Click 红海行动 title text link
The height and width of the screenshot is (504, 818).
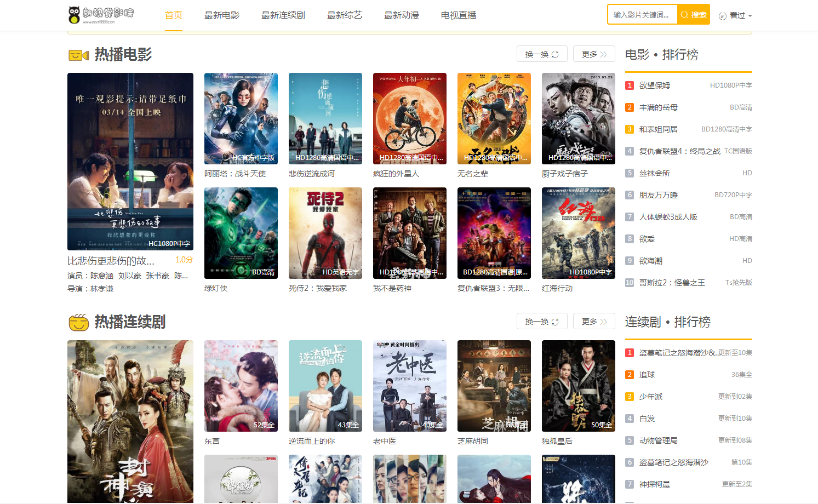click(557, 288)
